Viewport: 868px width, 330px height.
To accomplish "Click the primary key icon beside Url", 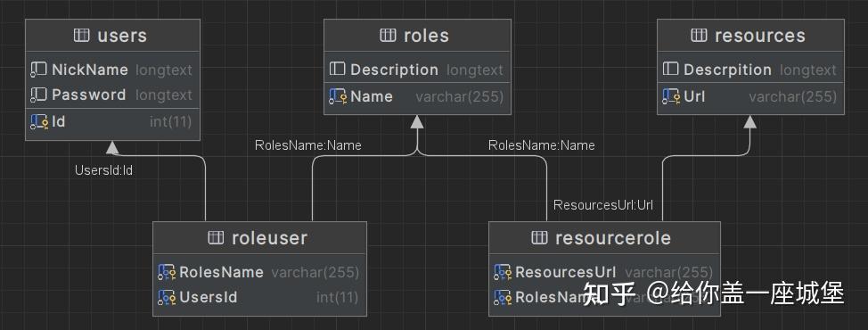I will tap(671, 97).
